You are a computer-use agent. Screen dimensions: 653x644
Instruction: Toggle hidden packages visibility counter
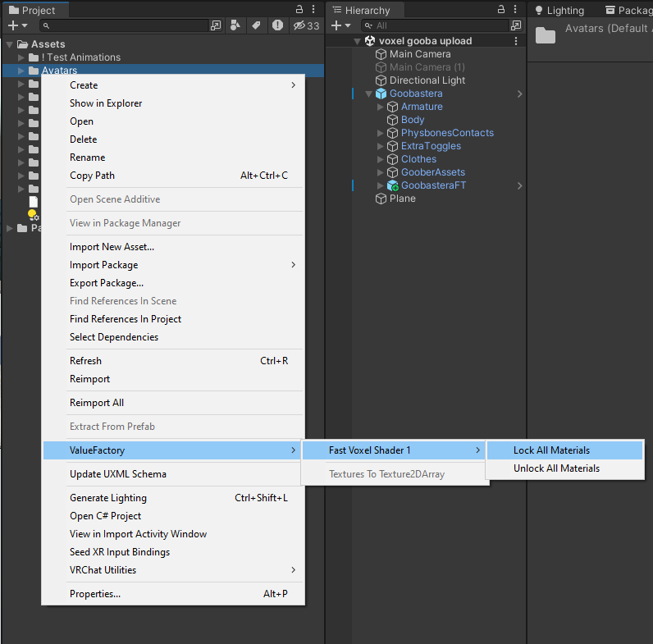coord(306,25)
